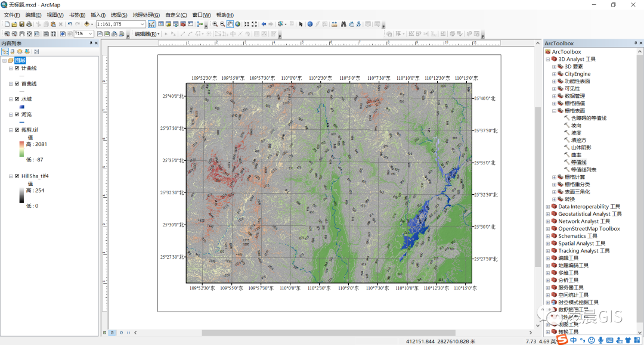Open the layout zoom 71% dropdown
Screen dimensions: 644x345
point(91,33)
